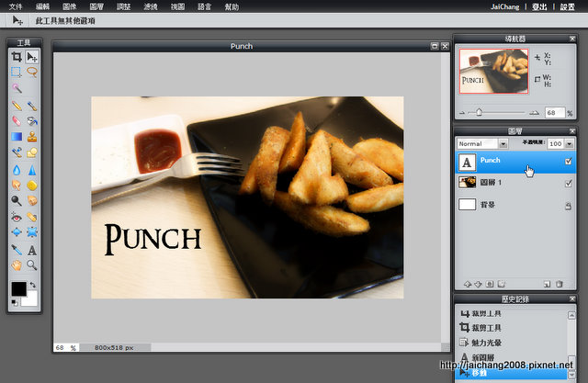The height and width of the screenshot is (383, 588).
Task: Click the JaiChang username link
Action: click(504, 6)
